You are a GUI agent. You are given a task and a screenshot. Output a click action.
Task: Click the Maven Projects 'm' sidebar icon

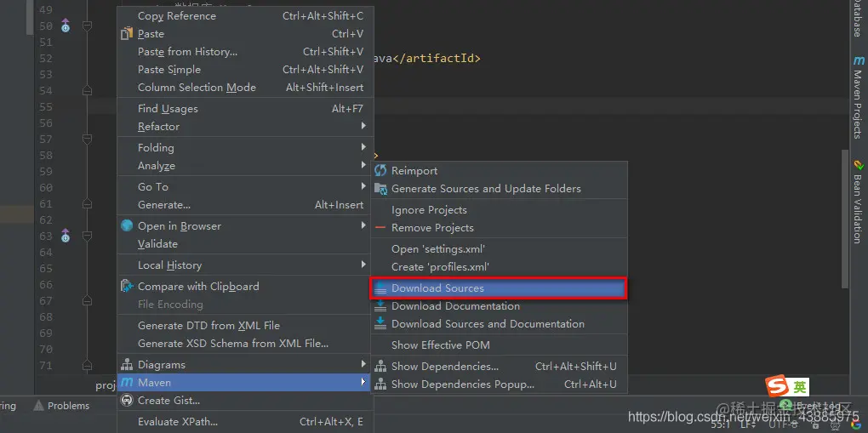pos(858,60)
